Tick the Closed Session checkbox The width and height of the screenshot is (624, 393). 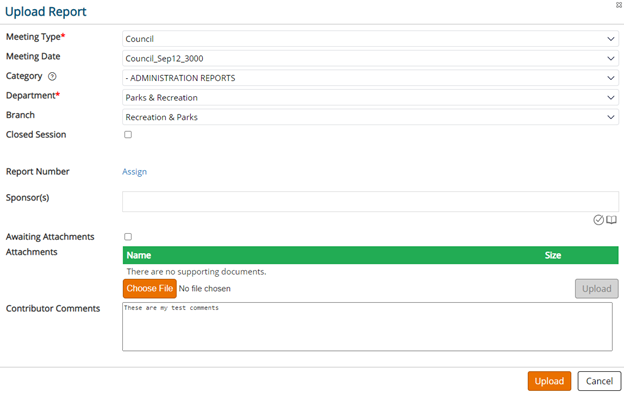tap(128, 134)
